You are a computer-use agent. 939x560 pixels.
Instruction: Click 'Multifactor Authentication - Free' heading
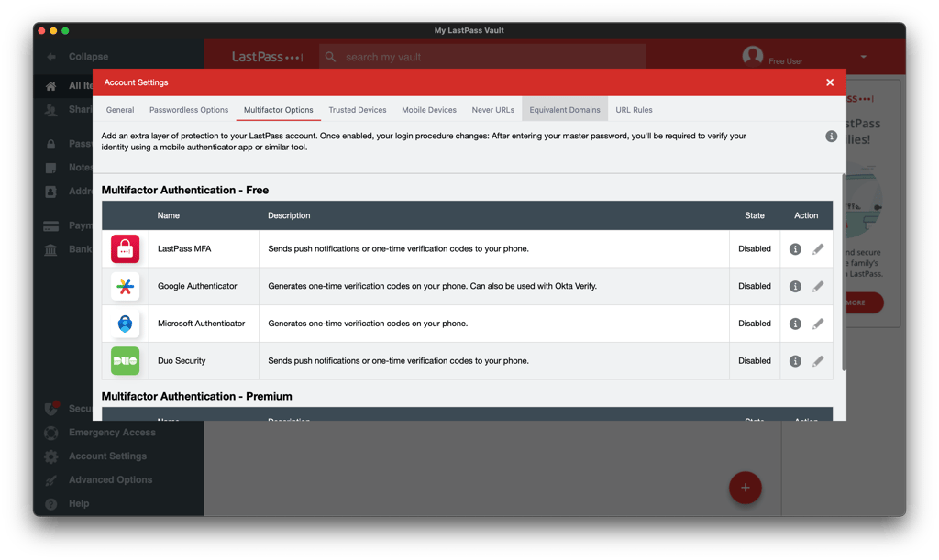click(185, 191)
